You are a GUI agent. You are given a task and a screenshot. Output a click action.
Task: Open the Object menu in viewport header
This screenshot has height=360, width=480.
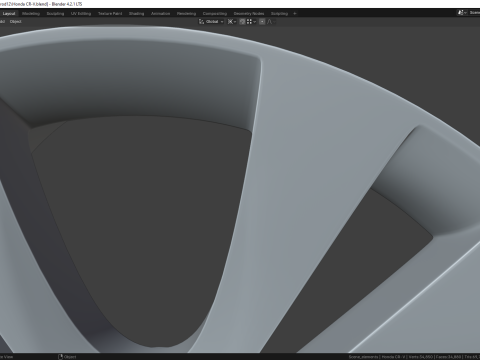pyautogui.click(x=16, y=22)
